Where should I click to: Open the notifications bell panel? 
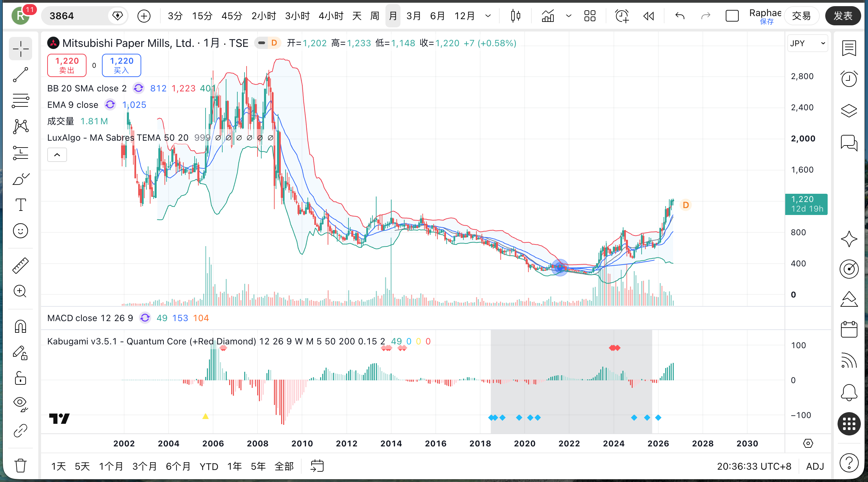849,392
